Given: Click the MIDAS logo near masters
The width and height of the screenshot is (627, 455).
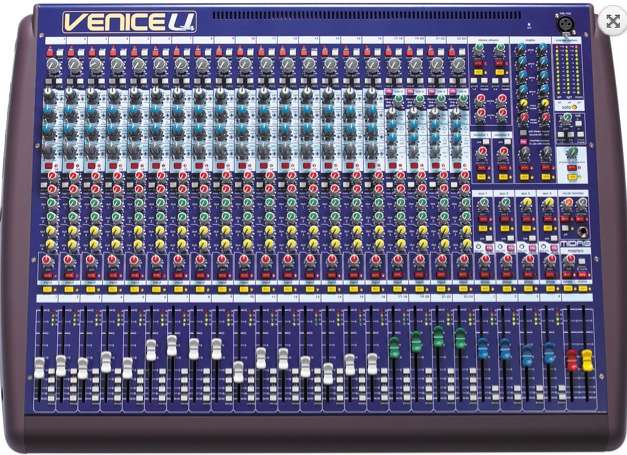Looking at the screenshot, I should tap(575, 243).
